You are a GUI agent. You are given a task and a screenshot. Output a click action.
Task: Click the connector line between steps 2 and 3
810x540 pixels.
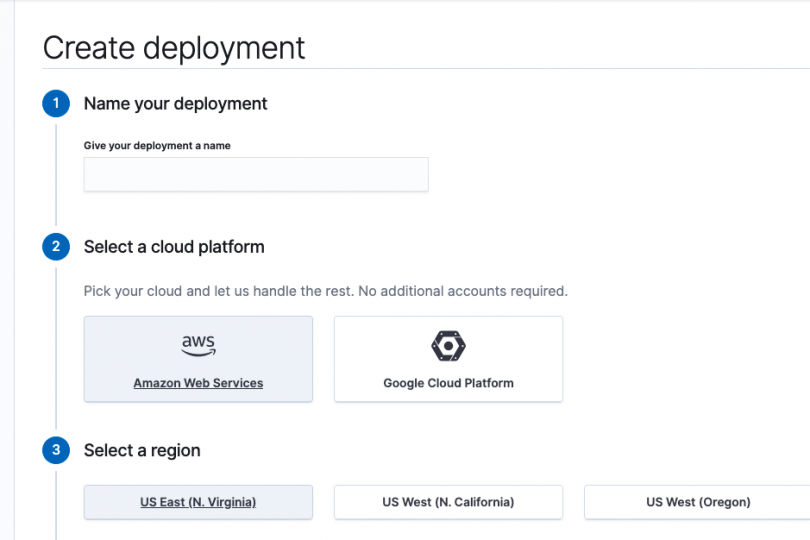[x=56, y=350]
